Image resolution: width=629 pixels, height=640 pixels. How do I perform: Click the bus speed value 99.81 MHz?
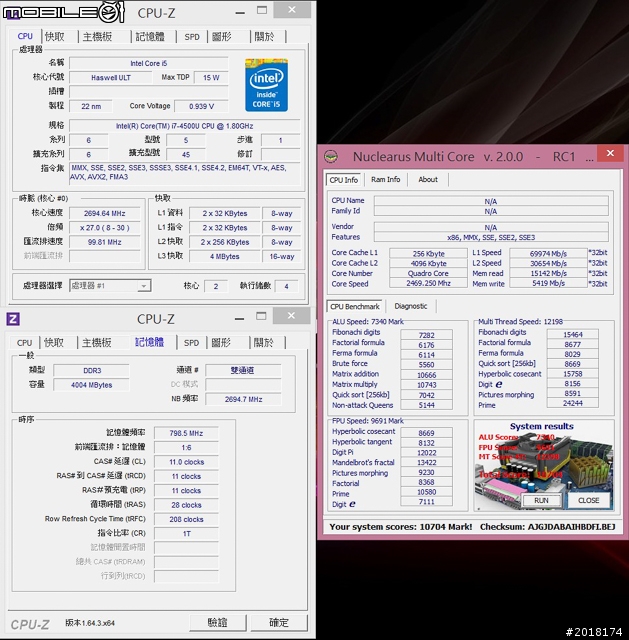pyautogui.click(x=104, y=242)
